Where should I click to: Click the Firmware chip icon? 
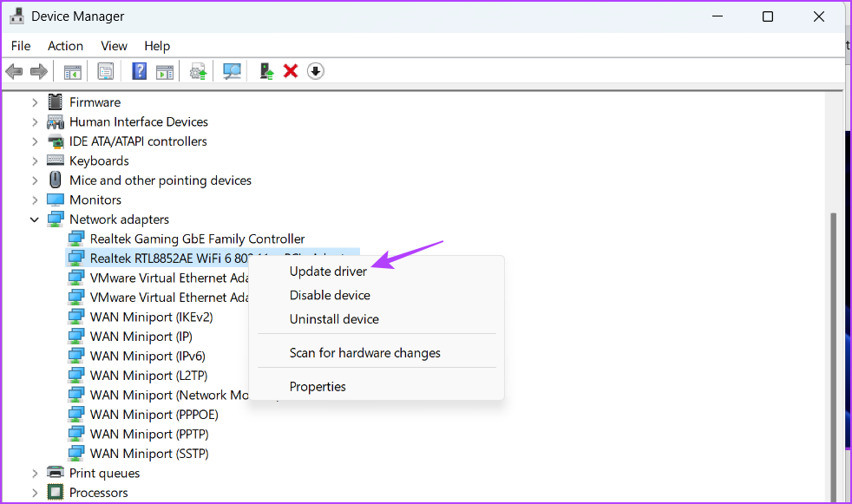coord(55,101)
